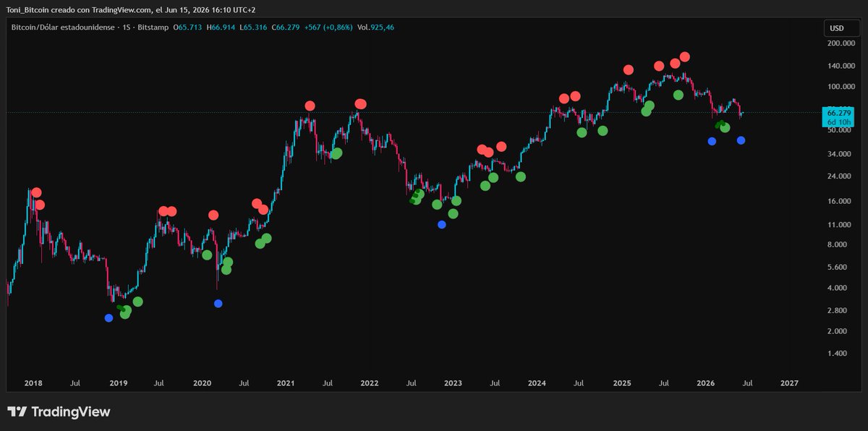868x431 pixels.
Task: Click the 2020 time axis label
Action: point(202,383)
